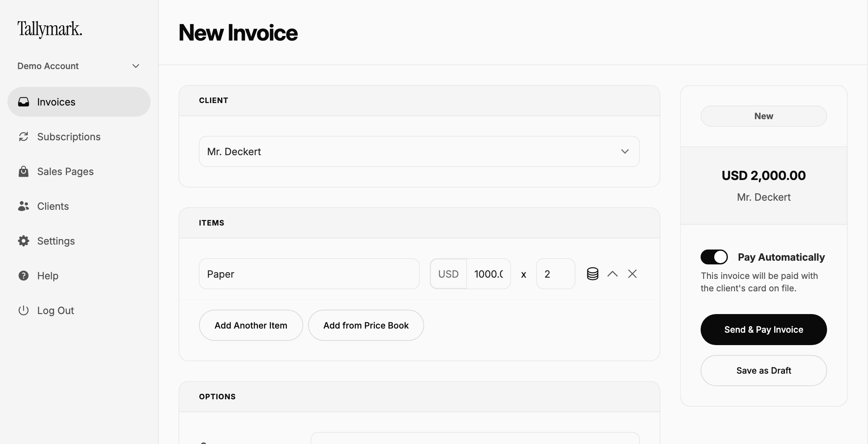The height and width of the screenshot is (444, 868).
Task: Open Invoices in the sidebar
Action: pyautogui.click(x=79, y=102)
